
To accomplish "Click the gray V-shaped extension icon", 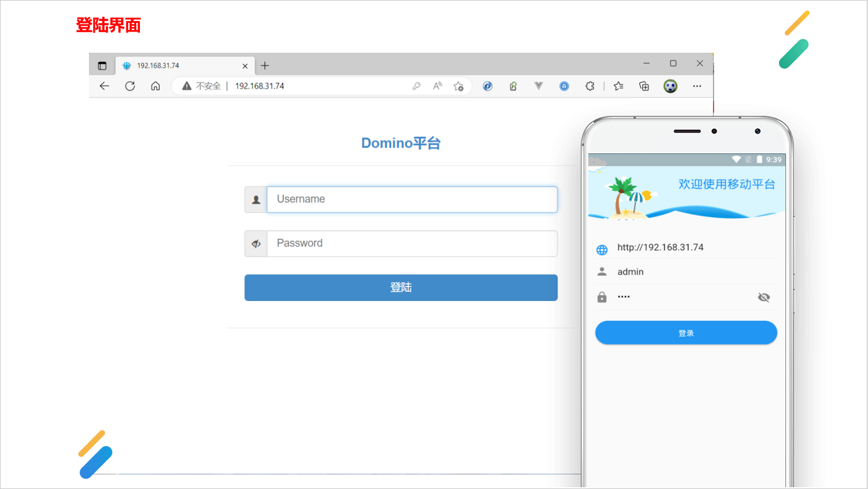I will [538, 86].
